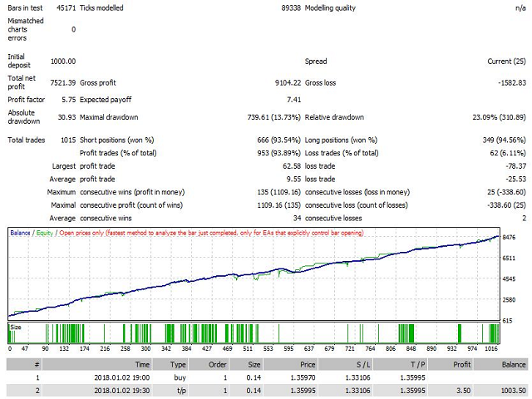Click the balance cell showing 1003.50
This screenshot has width=532, height=399.
510,392
